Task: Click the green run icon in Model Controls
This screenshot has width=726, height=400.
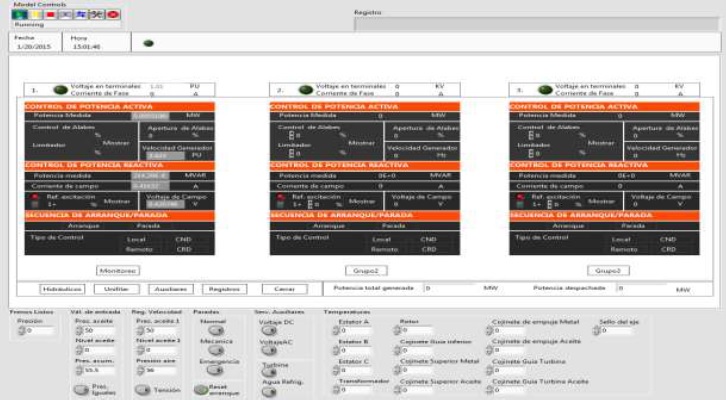Action: click(x=17, y=16)
